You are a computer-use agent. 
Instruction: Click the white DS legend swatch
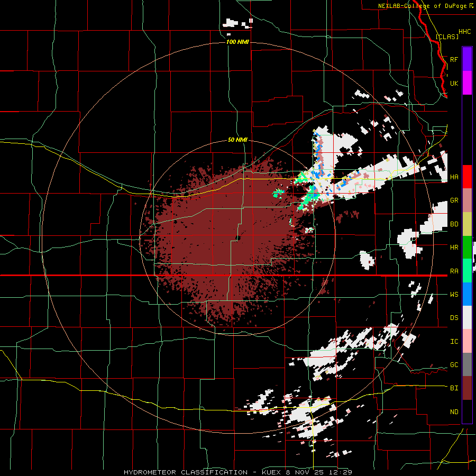pyautogui.click(x=467, y=317)
